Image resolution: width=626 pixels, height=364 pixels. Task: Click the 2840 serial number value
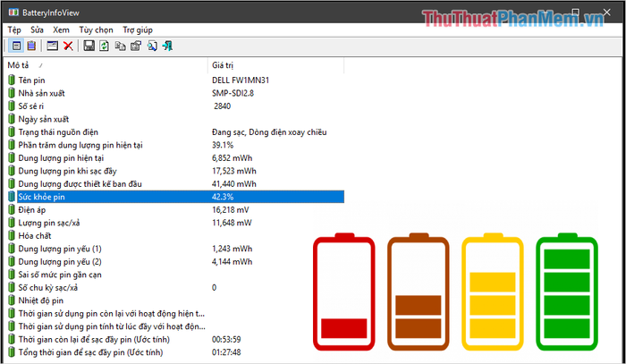click(222, 106)
